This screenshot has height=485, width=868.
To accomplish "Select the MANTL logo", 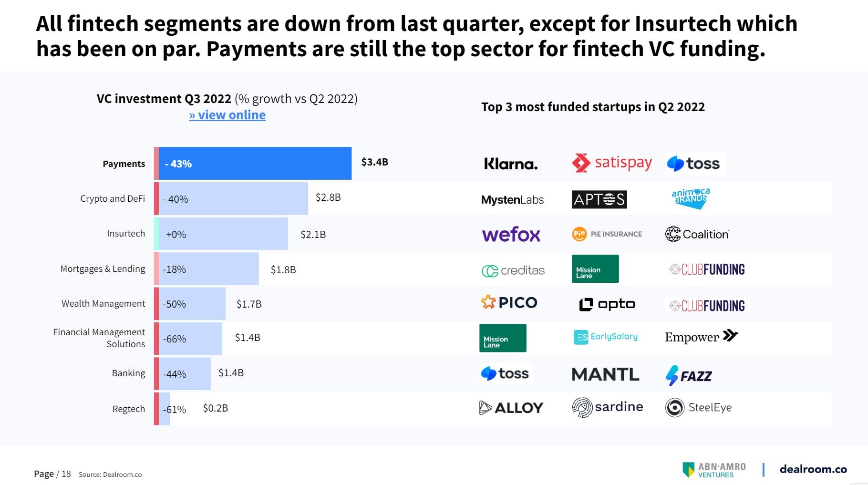I will [x=605, y=374].
